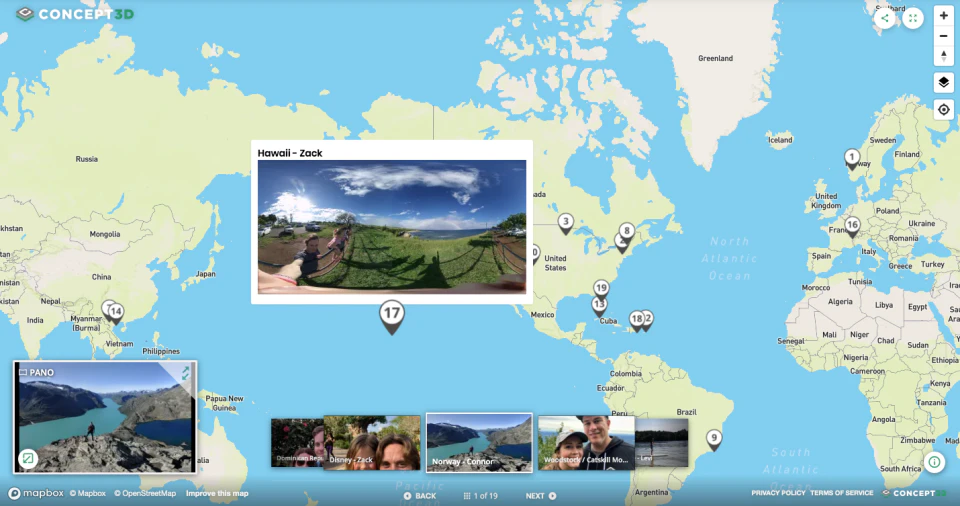The image size is (960, 506).
Task: Select map marker 18
Action: coord(637,320)
